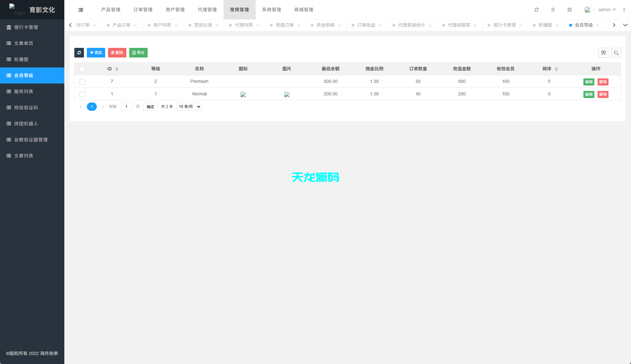Viewport: 631px width, 364px height.
Task: Open the admin account dropdown
Action: coord(606,10)
